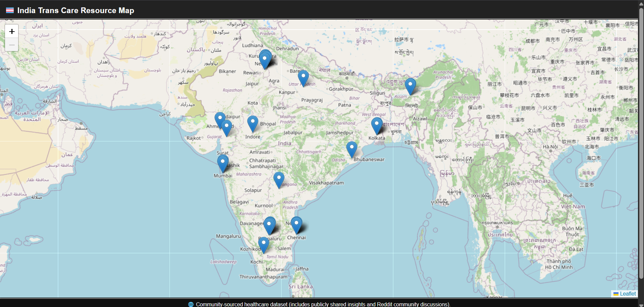The width and height of the screenshot is (644, 307).
Task: Click the marker in Telangana
Action: pyautogui.click(x=279, y=180)
